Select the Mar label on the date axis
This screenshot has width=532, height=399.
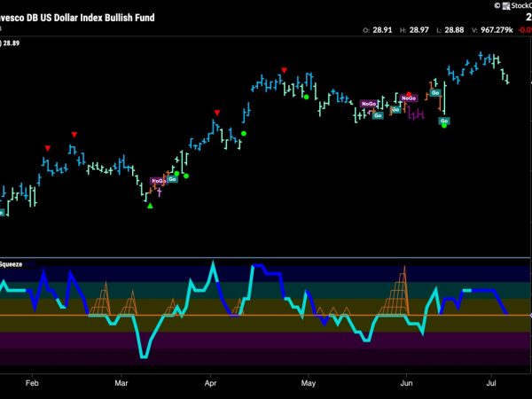pos(121,383)
